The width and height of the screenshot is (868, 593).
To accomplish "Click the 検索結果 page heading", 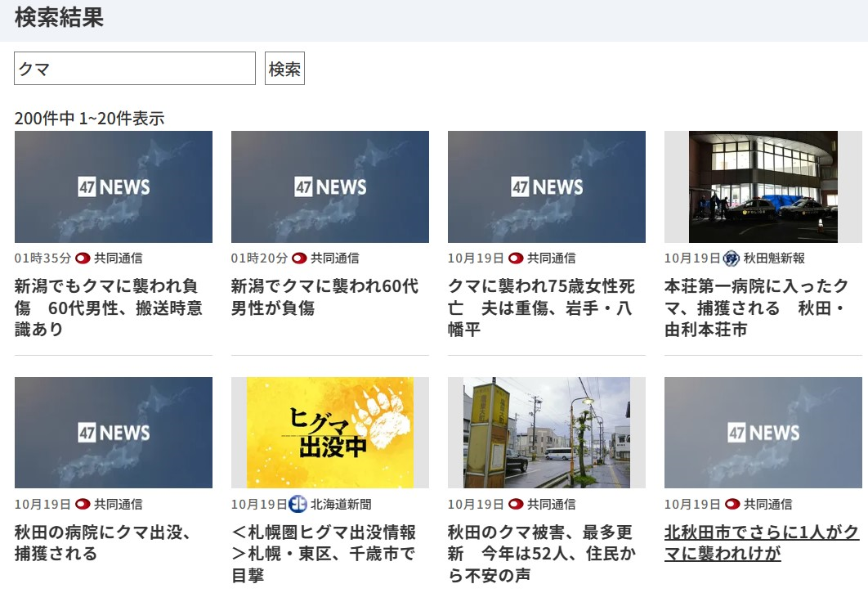I will pyautogui.click(x=59, y=18).
